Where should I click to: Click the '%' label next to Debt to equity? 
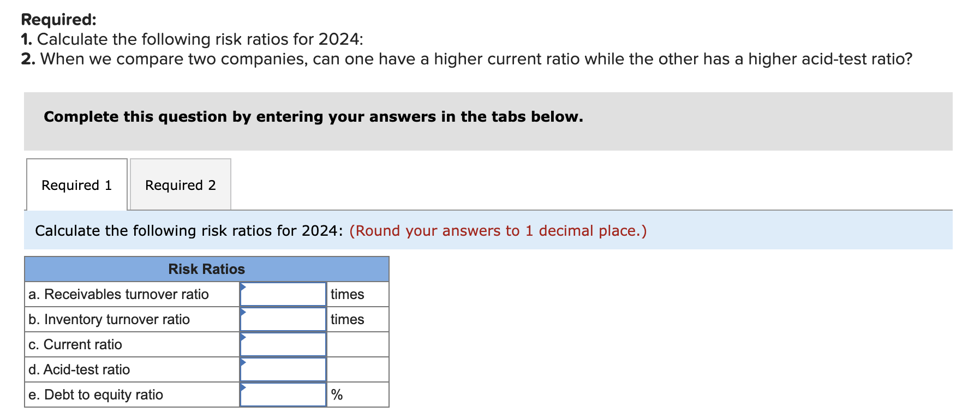337,394
